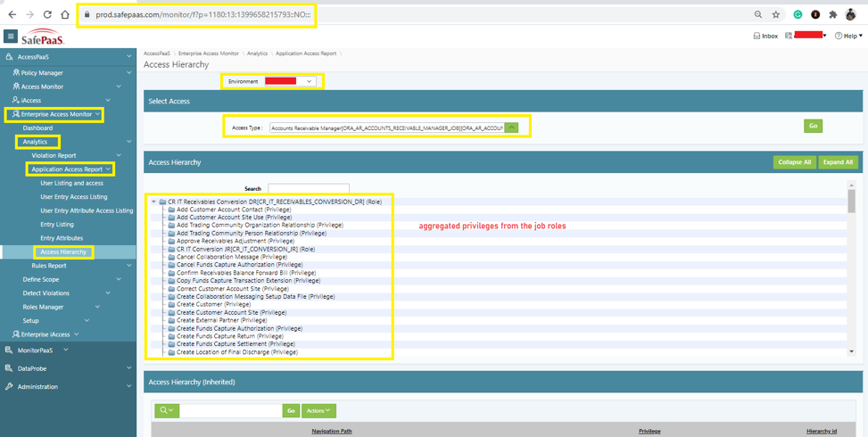Click inherited report search field

(231, 410)
